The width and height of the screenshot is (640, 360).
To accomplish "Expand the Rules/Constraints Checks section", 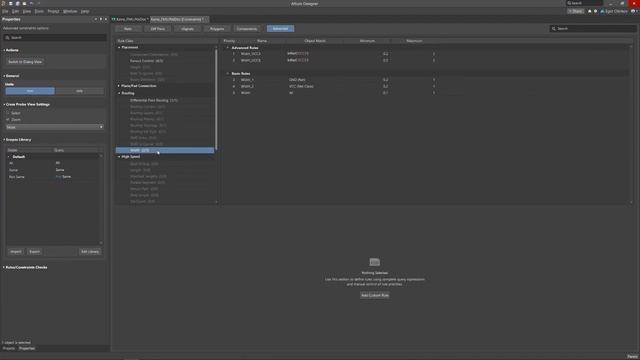I will pyautogui.click(x=4, y=267).
